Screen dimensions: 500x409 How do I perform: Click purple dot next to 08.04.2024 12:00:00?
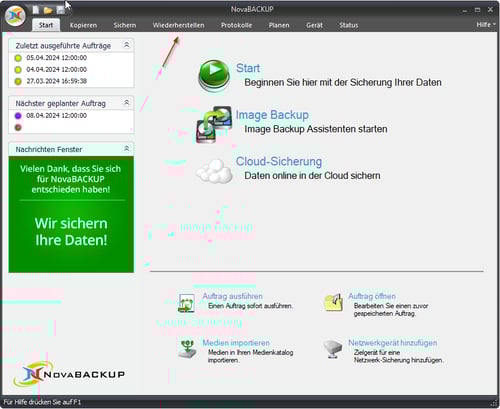pos(18,116)
